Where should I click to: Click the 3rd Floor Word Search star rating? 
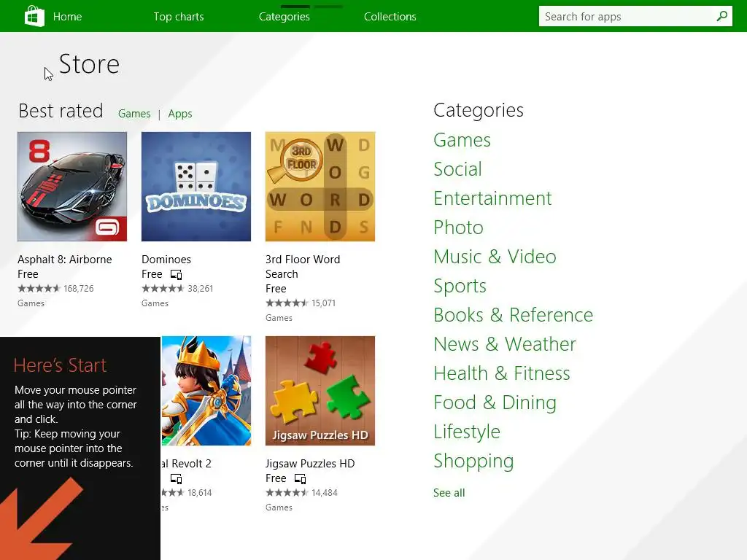[x=287, y=303]
